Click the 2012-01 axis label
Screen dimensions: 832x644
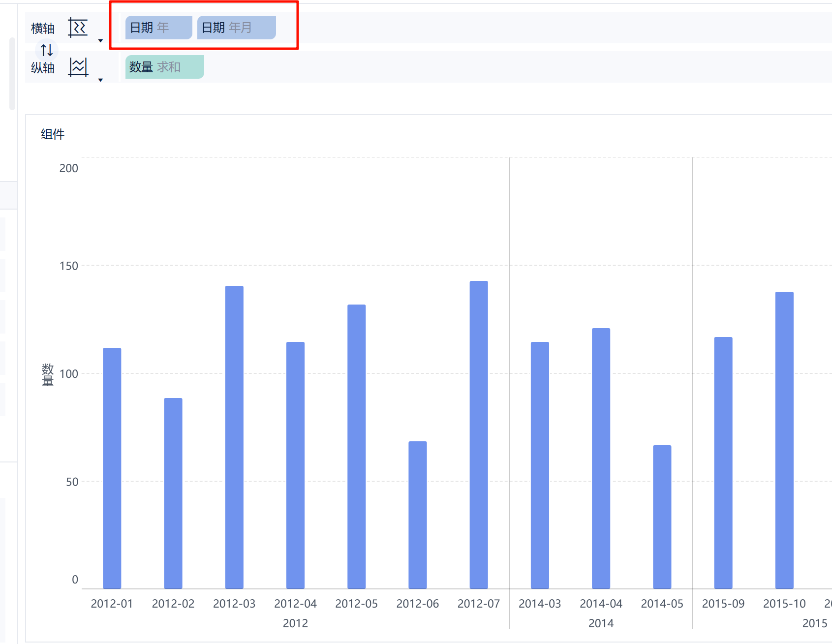pyautogui.click(x=112, y=604)
